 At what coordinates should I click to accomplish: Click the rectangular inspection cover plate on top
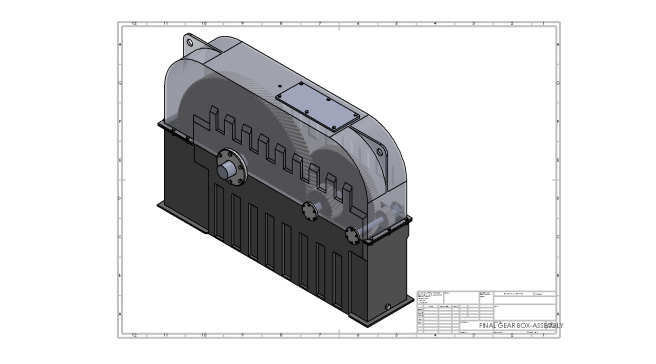coord(317,106)
